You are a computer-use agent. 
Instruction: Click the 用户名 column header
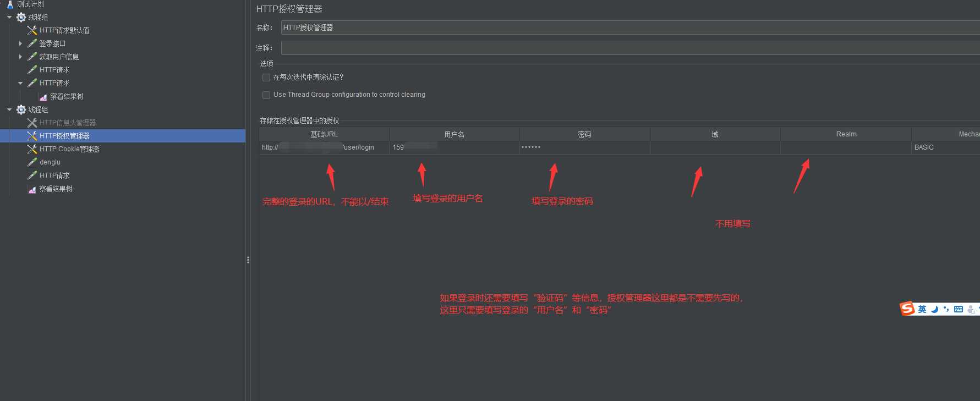click(455, 134)
